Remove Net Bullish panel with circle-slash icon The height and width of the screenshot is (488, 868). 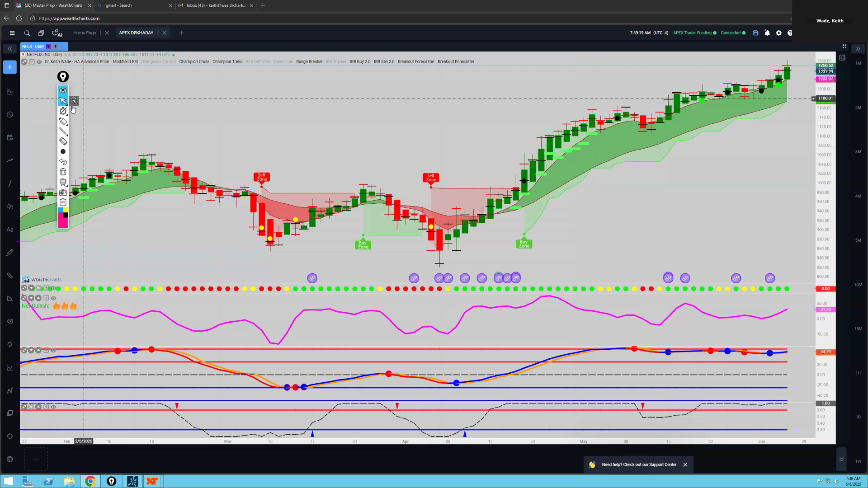(24, 298)
